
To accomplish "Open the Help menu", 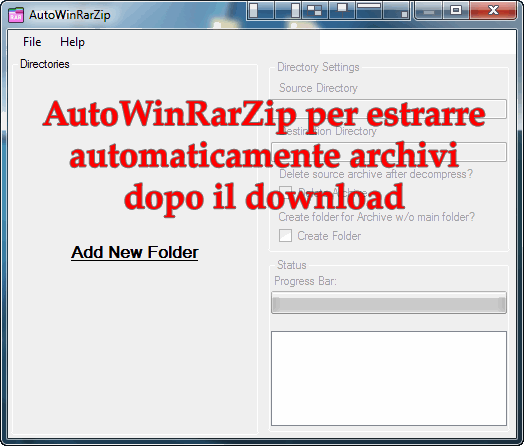I will 73,42.
